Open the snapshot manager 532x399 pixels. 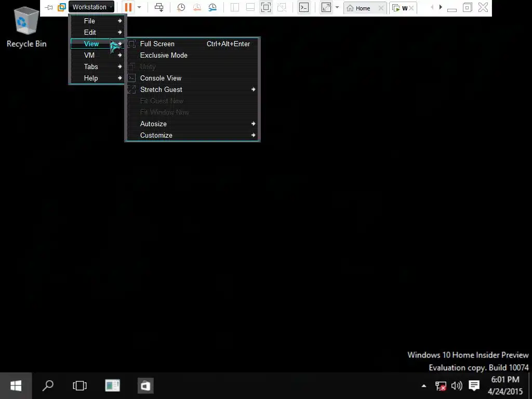coord(212,7)
